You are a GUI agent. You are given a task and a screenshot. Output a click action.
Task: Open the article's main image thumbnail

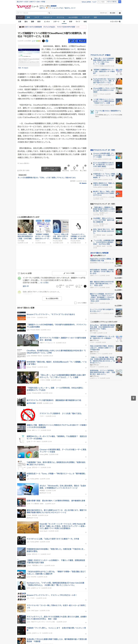29,55
